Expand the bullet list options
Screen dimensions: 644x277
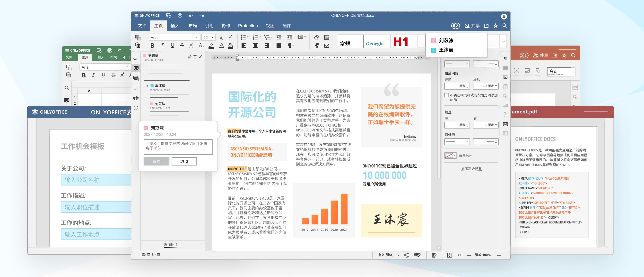pos(248,37)
